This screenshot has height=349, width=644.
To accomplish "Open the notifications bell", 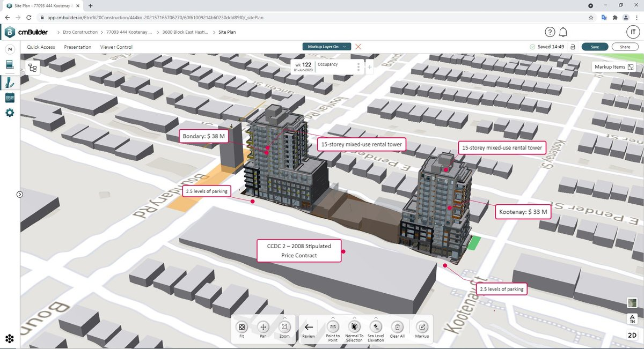I will 563,32.
